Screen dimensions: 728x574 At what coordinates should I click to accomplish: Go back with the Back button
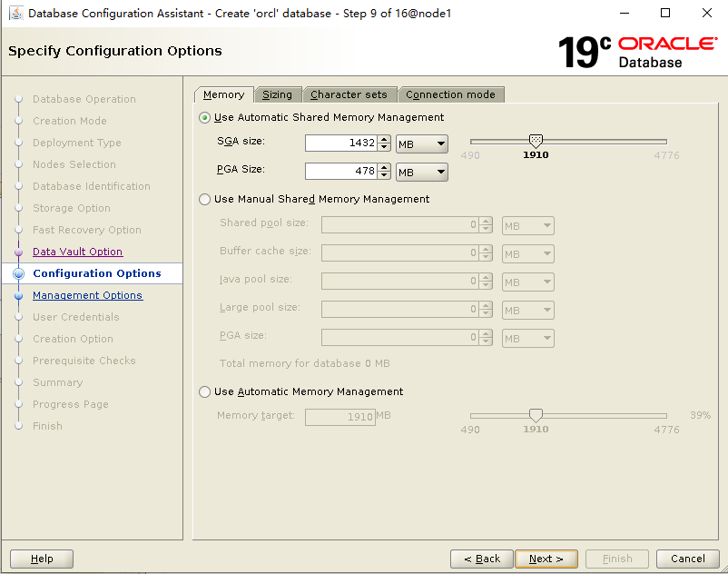pyautogui.click(x=482, y=559)
